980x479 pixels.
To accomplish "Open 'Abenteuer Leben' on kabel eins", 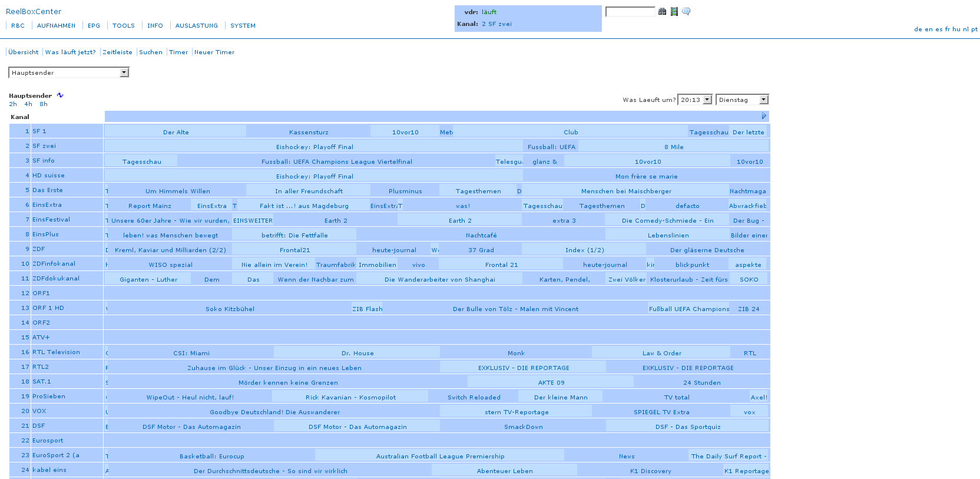I will [505, 471].
